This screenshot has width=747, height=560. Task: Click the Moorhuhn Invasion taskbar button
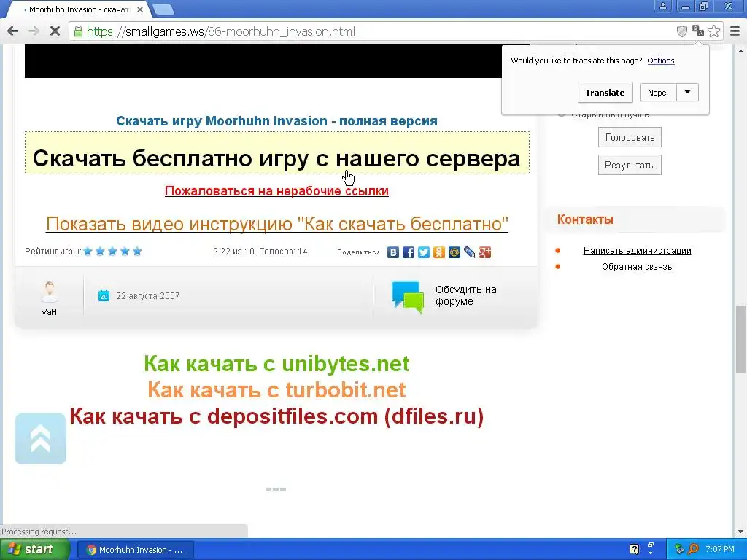click(135, 550)
